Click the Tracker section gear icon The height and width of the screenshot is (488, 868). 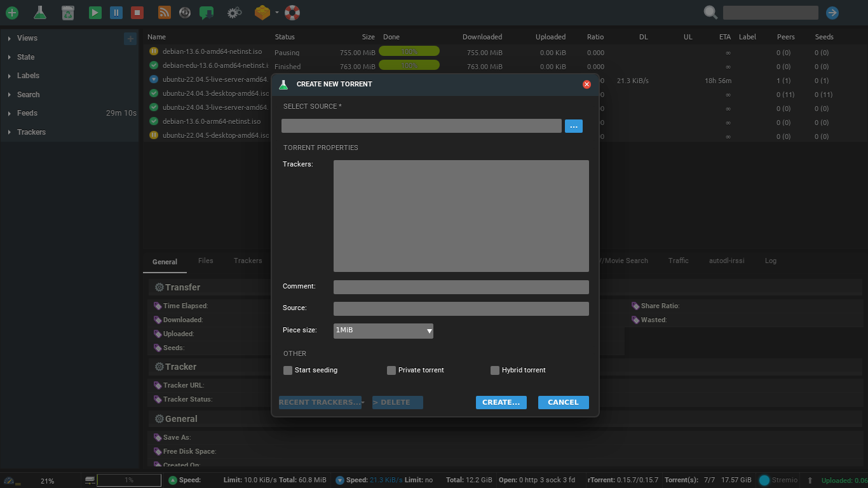(159, 367)
